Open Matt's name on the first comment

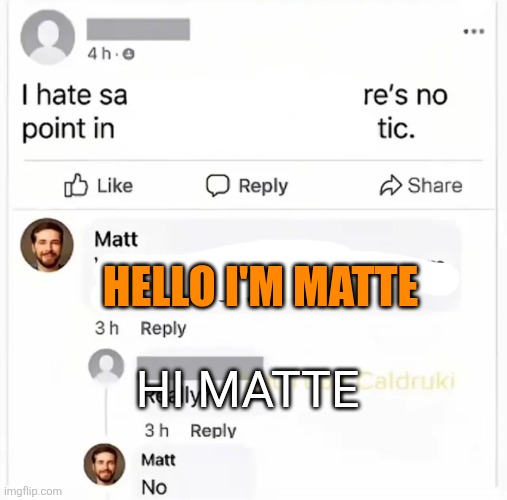click(116, 239)
